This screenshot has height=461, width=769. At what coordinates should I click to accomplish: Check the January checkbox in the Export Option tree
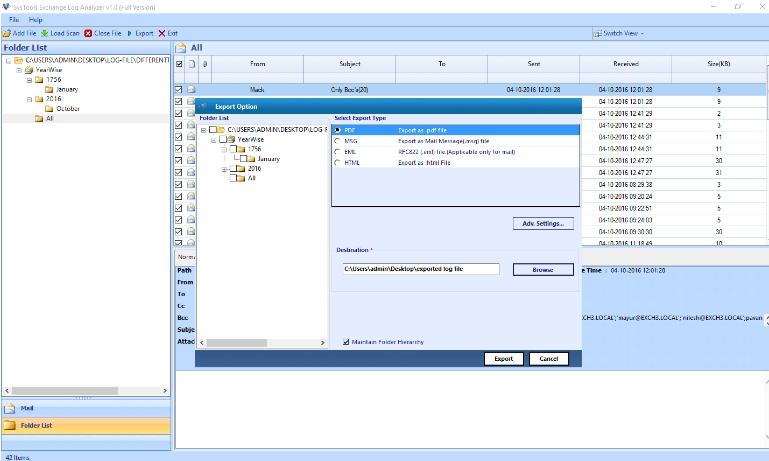(x=243, y=159)
